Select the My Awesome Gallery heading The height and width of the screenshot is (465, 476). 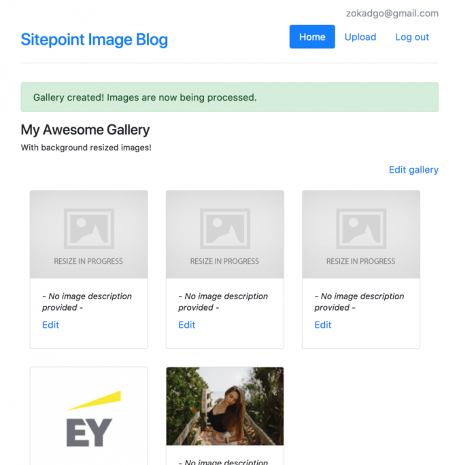85,129
